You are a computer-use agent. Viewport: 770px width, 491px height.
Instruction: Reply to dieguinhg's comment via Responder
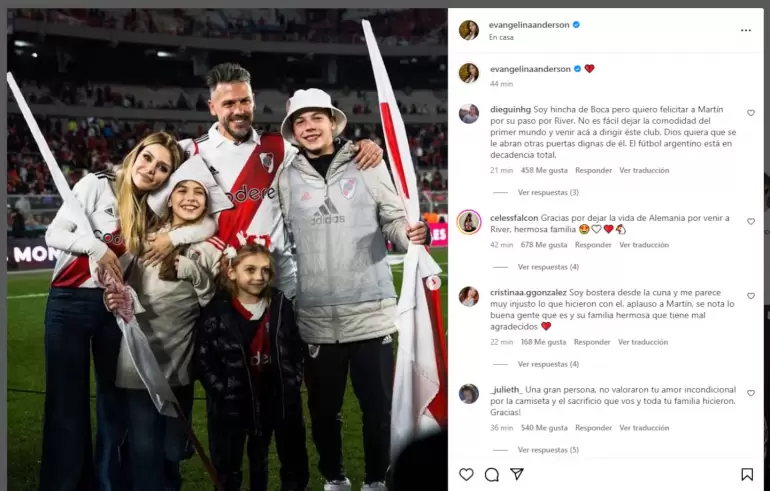[594, 170]
